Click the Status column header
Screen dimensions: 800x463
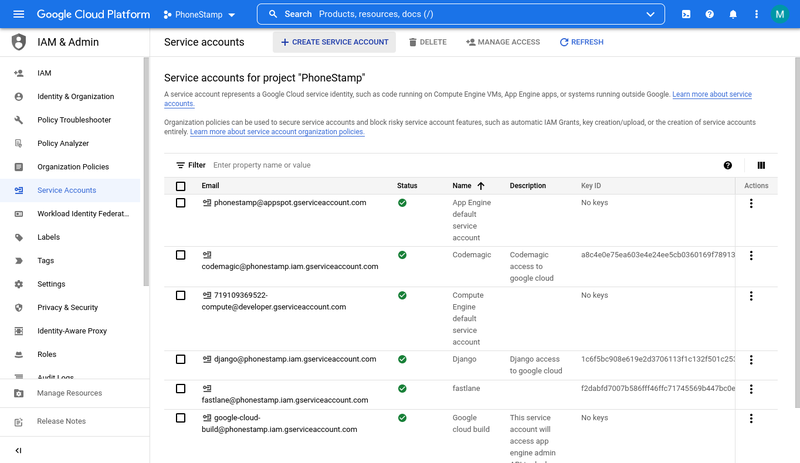(x=407, y=186)
